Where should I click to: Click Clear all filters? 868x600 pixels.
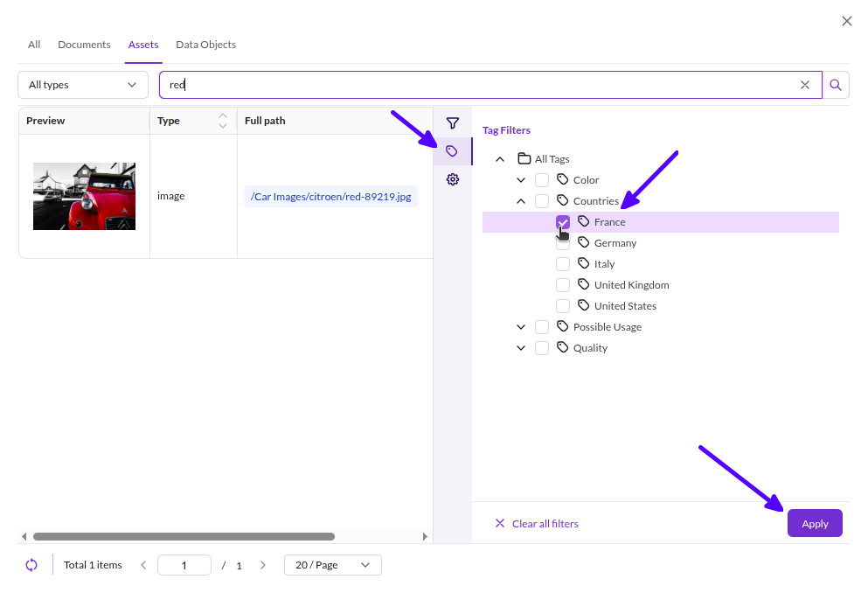(537, 524)
